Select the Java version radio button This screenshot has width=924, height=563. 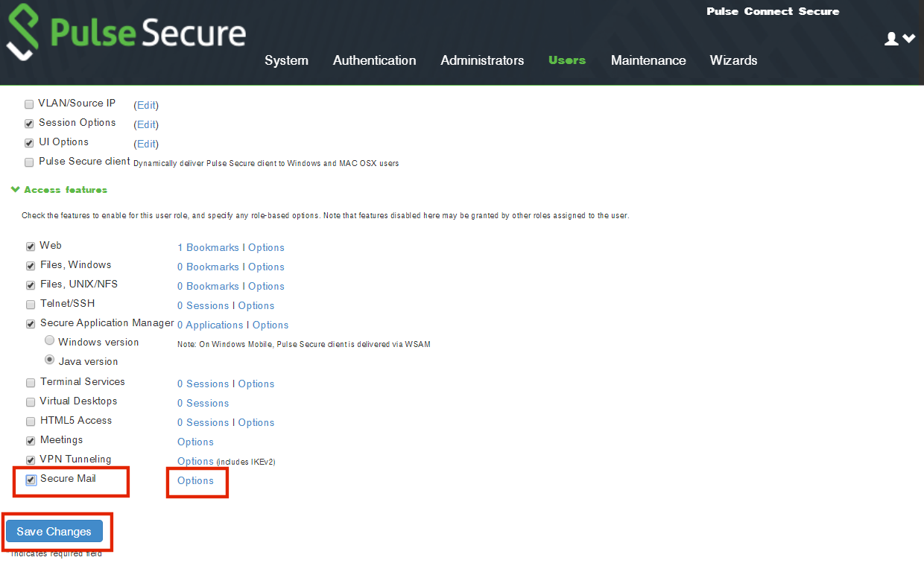(50, 360)
